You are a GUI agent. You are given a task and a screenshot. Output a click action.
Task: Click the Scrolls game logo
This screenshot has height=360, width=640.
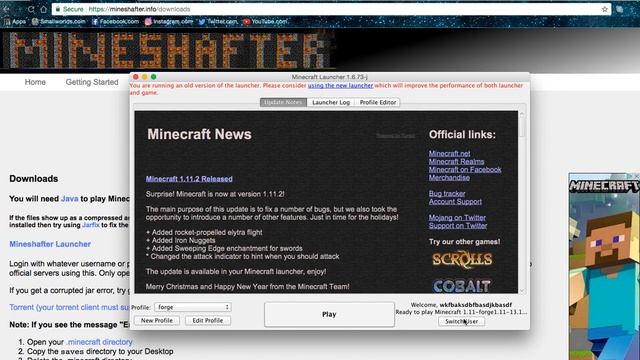(x=462, y=260)
